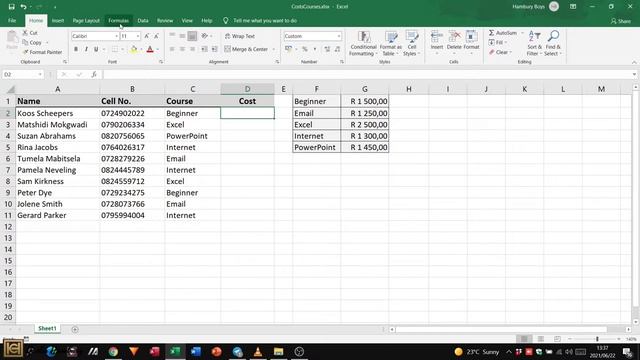The width and height of the screenshot is (640, 360).
Task: Click the Insert Function fx icon
Action: [x=94, y=74]
